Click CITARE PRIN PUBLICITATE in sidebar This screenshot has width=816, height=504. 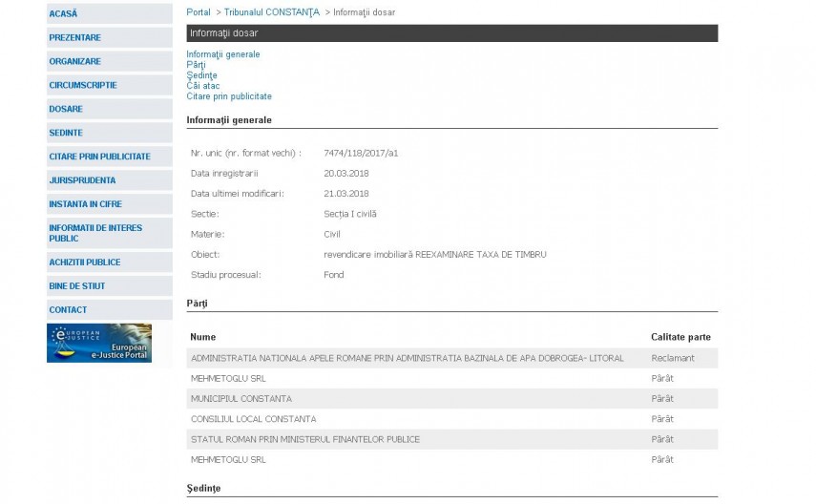coord(99,157)
